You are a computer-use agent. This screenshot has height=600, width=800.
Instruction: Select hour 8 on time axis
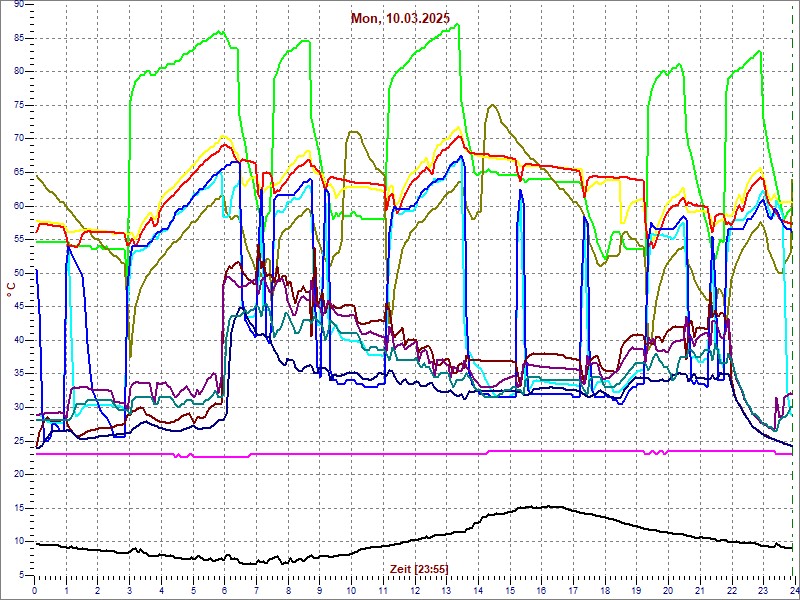(288, 590)
